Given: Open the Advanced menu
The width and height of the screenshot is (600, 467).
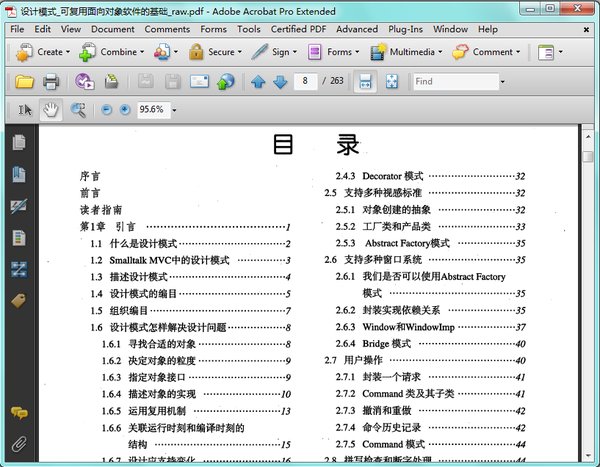Looking at the screenshot, I should (x=357, y=29).
